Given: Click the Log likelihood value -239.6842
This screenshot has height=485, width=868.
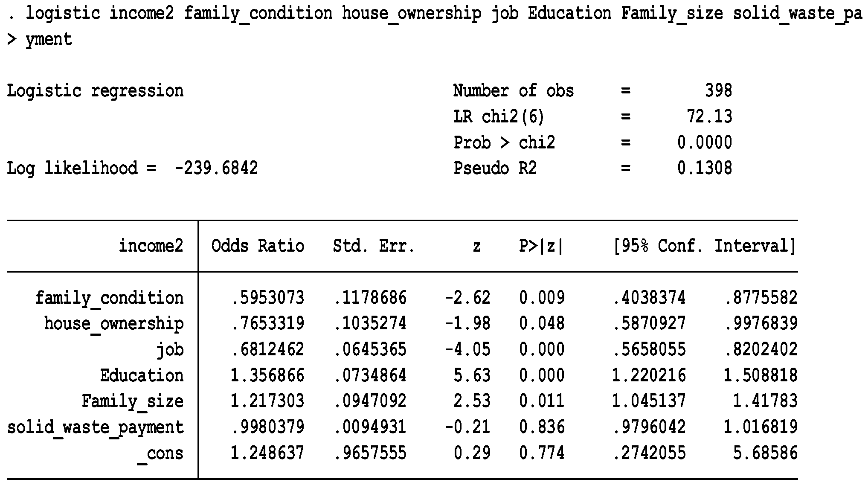Looking at the screenshot, I should [216, 168].
